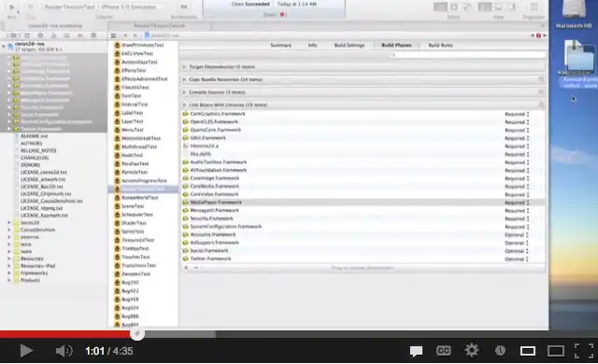Expand the Products group

coord(9,280)
